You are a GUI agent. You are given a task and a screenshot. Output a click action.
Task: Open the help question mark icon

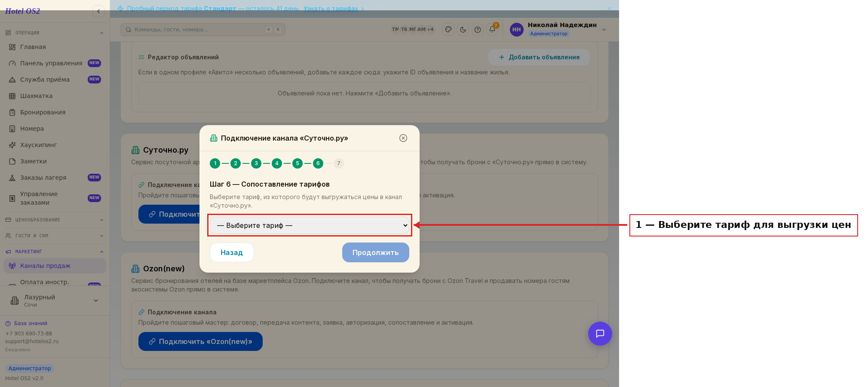[x=478, y=30]
